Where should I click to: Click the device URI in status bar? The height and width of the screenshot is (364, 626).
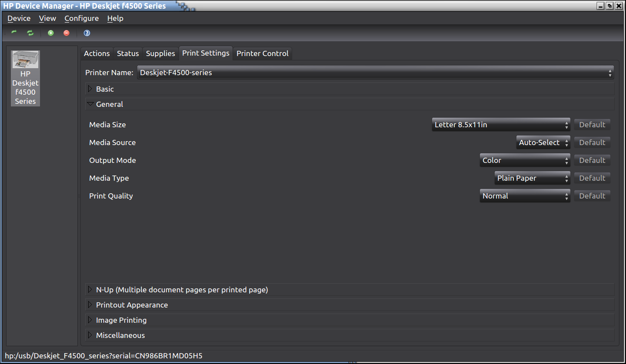coord(103,356)
